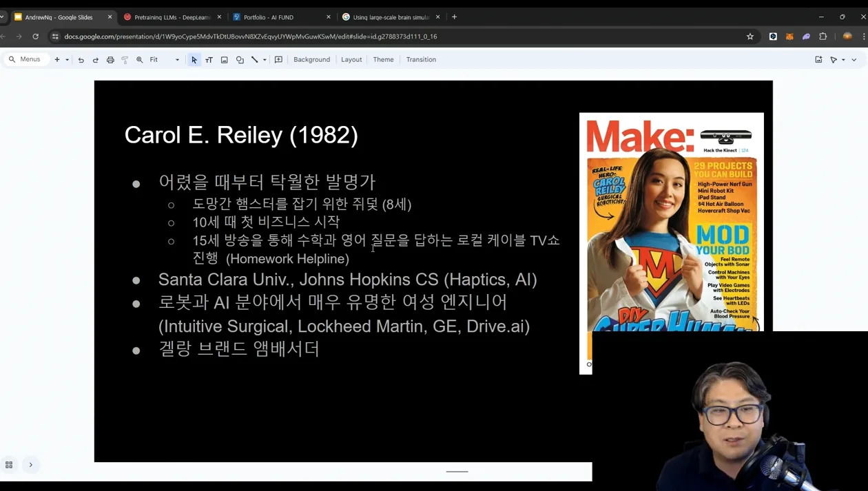This screenshot has height=491, width=868.
Task: Go back in browser history
Action: [x=3, y=36]
